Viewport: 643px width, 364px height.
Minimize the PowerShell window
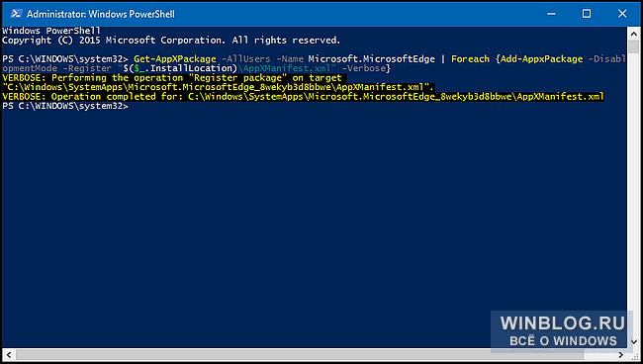(x=551, y=14)
